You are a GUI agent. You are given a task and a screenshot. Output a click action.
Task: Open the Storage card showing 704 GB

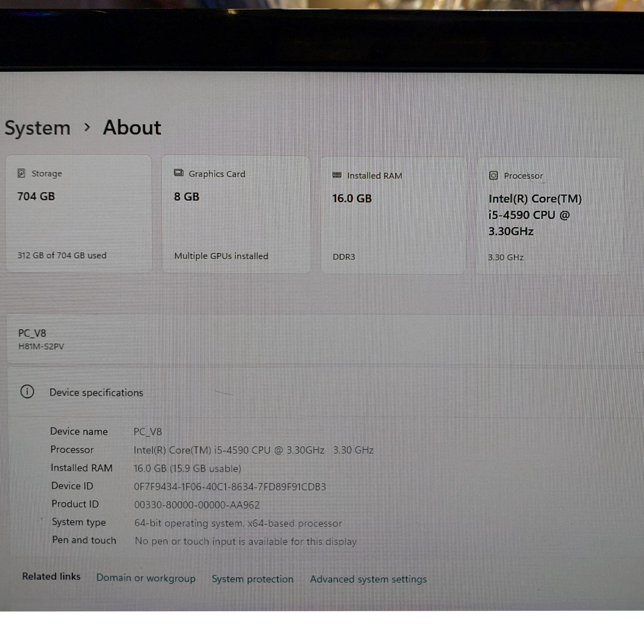point(79,214)
